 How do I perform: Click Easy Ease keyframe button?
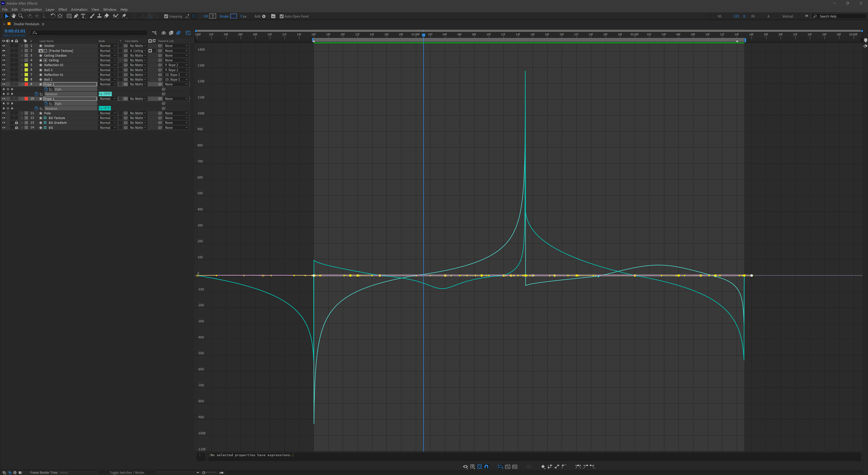[578, 467]
